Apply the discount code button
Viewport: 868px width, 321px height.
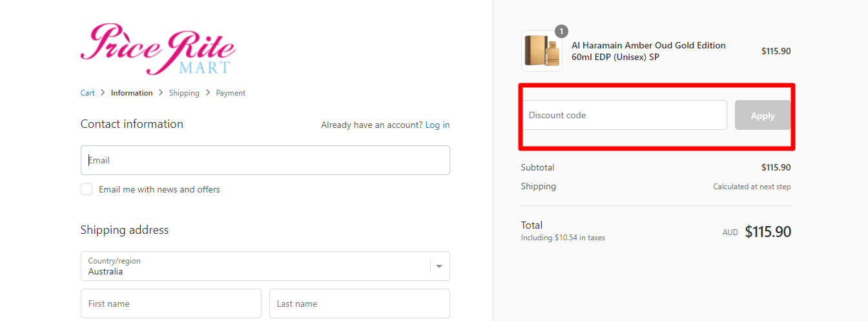coord(763,115)
